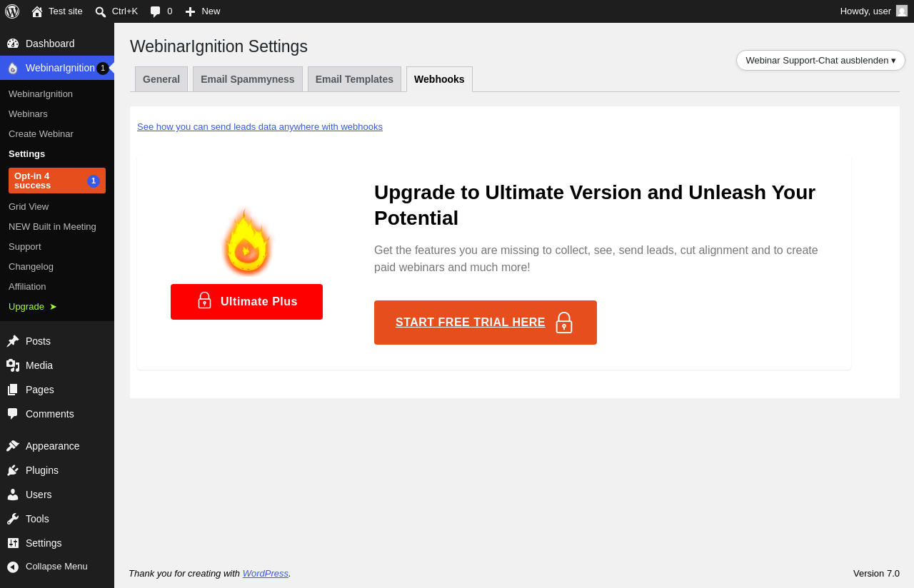Select the Email Templates tab
The image size is (914, 588).
(x=354, y=79)
